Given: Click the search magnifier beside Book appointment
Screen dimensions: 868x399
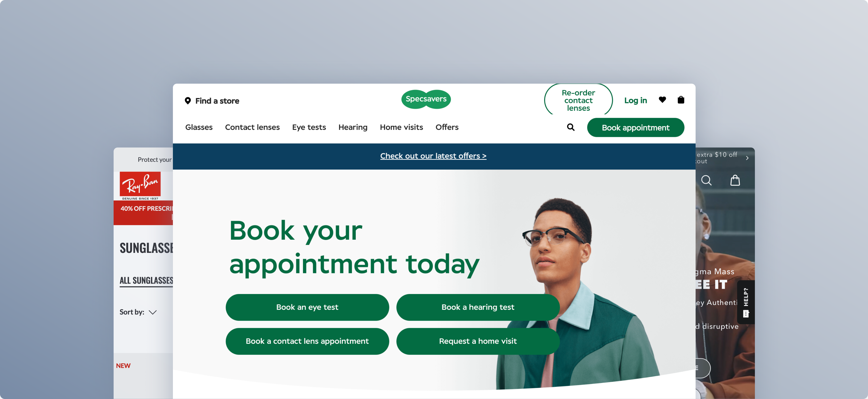Looking at the screenshot, I should [571, 127].
